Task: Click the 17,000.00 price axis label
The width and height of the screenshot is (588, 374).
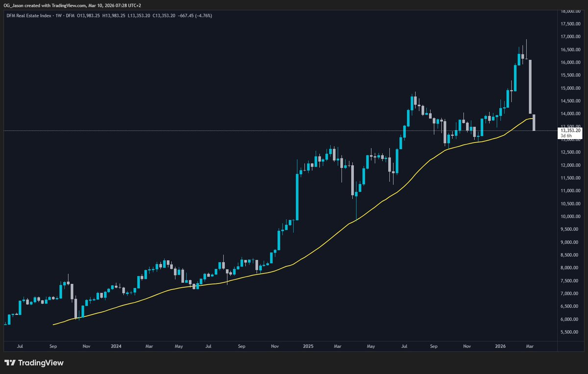Action: point(571,37)
